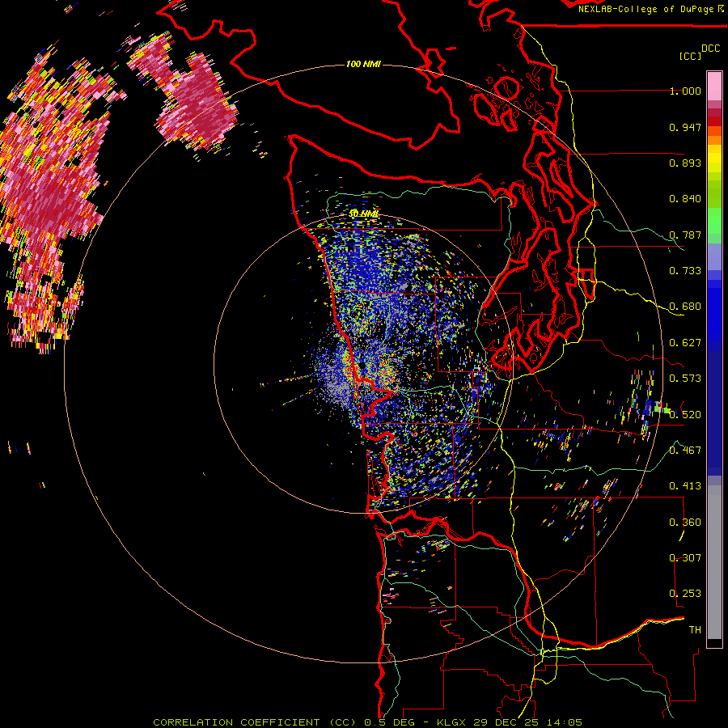
Task: Click the 0.520 scale value
Action: 685,414
